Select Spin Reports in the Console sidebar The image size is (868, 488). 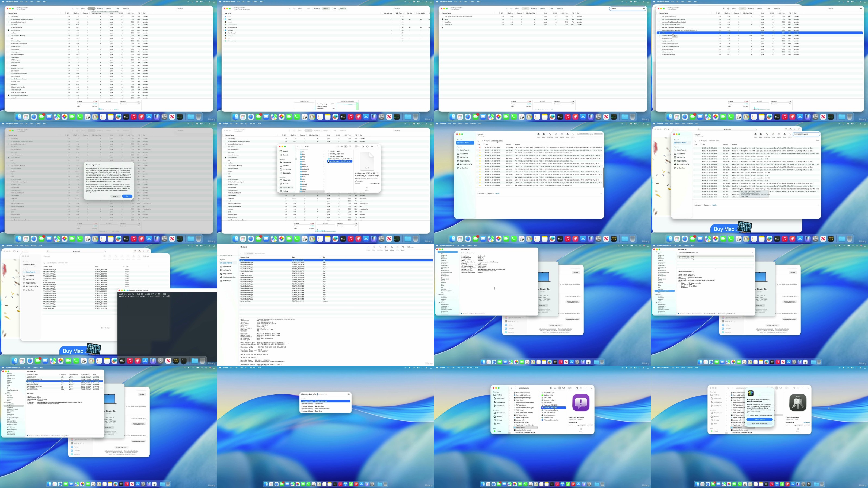[x=464, y=153]
